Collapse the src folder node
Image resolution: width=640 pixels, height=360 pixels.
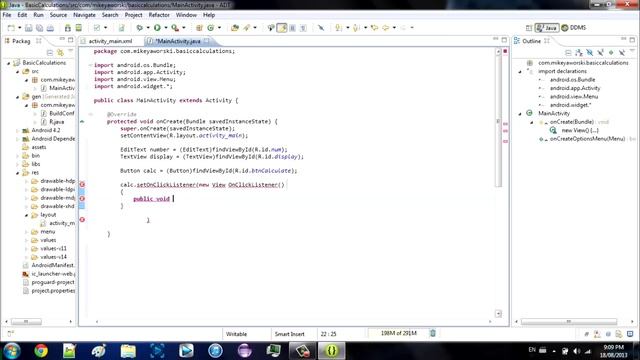pyautogui.click(x=18, y=72)
